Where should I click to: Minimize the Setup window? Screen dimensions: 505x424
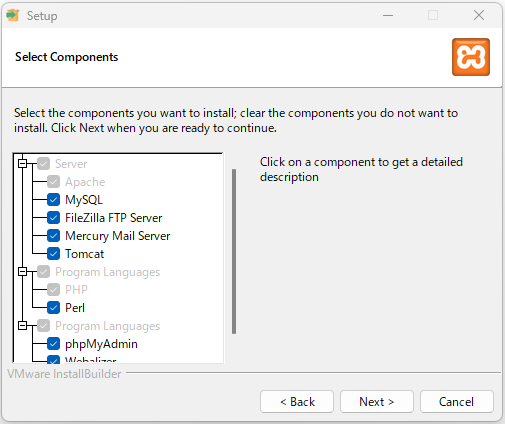point(388,15)
